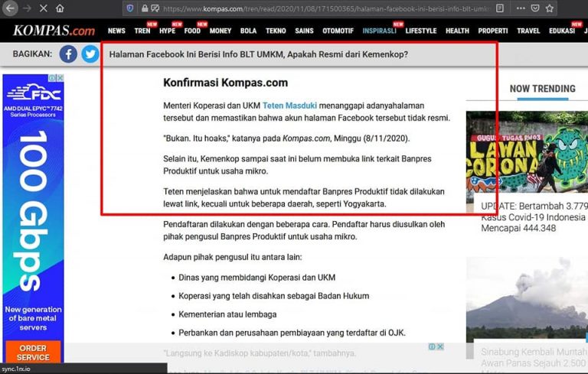The height and width of the screenshot is (374, 588).
Task: Share article on Facebook
Action: (x=68, y=54)
